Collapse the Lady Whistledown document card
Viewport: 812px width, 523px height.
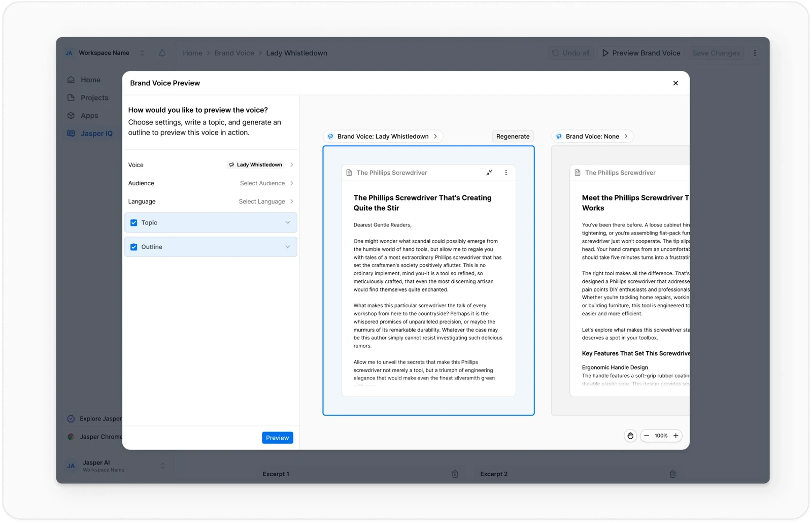[489, 173]
